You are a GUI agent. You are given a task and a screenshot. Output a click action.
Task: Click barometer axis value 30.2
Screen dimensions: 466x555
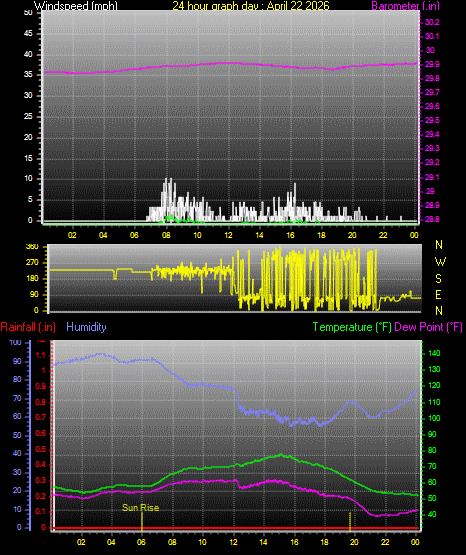coord(432,22)
